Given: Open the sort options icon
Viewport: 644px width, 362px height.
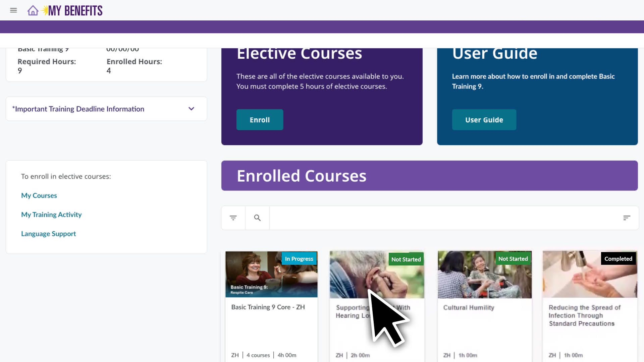Looking at the screenshot, I should click(627, 218).
